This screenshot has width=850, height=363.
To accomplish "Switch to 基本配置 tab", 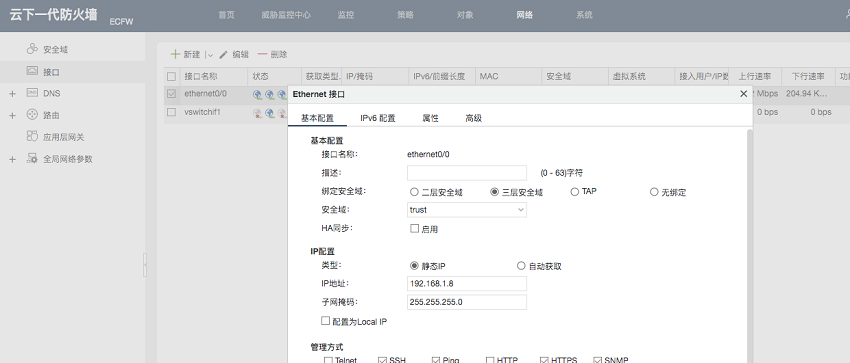I will (x=317, y=118).
